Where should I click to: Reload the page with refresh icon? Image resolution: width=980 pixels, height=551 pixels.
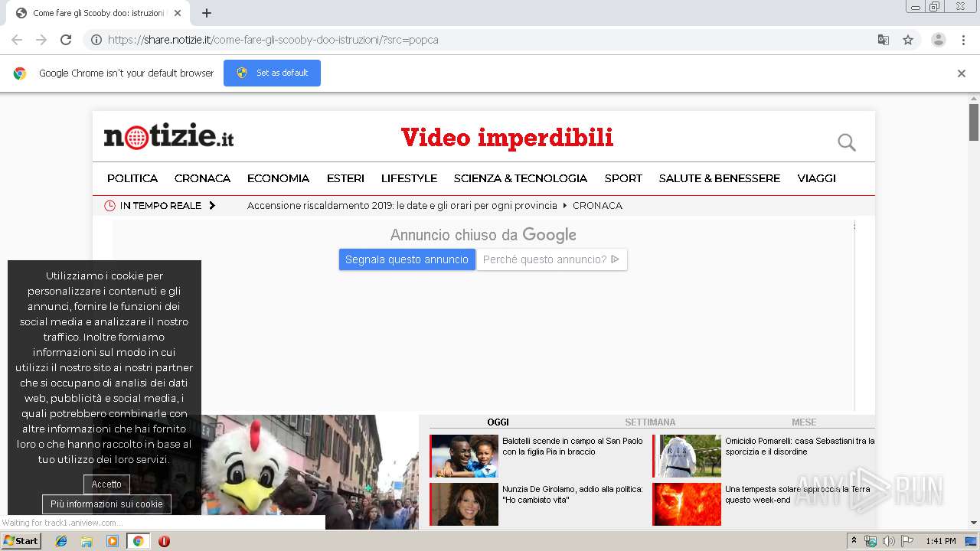66,40
